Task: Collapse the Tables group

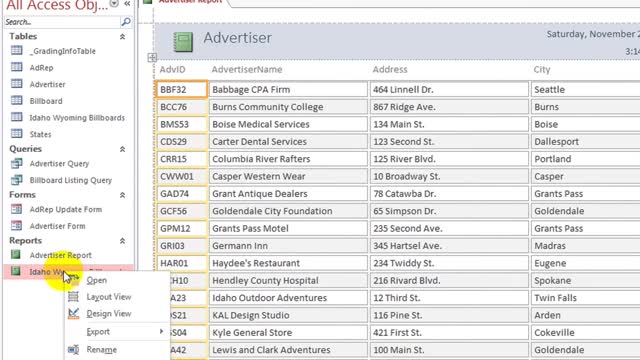Action: pos(122,37)
